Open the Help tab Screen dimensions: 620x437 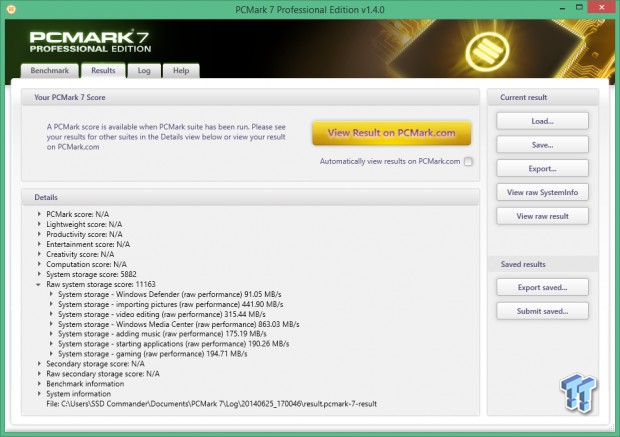181,70
